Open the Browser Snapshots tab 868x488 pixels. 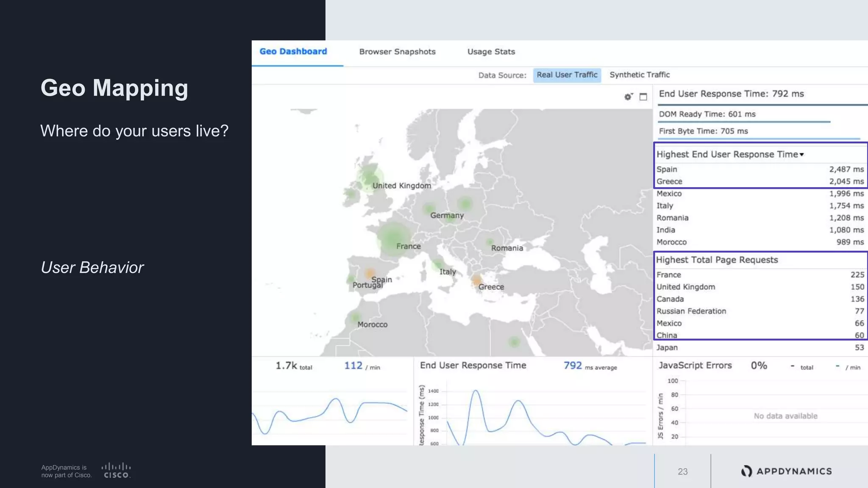397,52
